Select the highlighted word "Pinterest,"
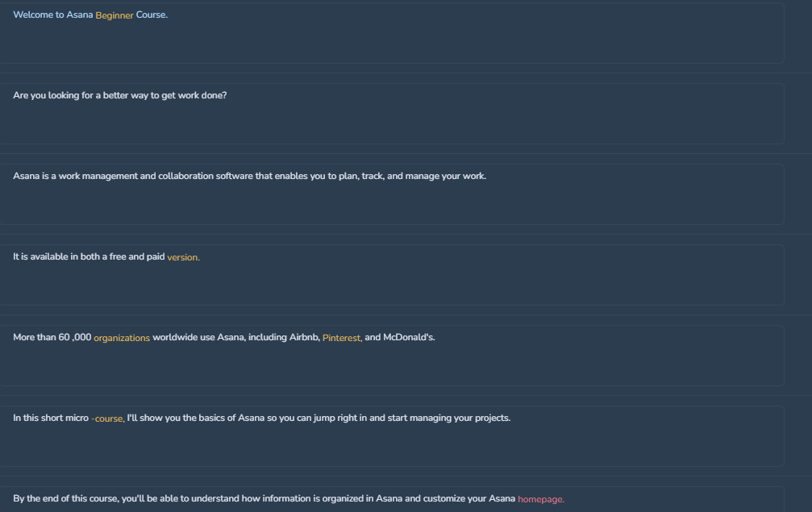Image resolution: width=812 pixels, height=512 pixels. point(343,338)
